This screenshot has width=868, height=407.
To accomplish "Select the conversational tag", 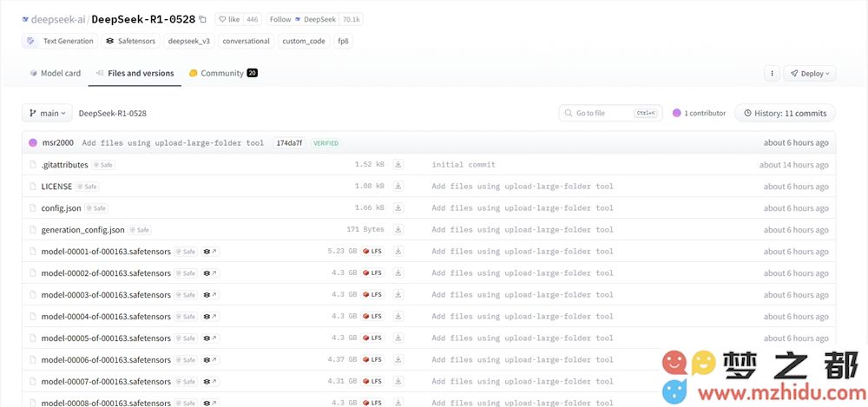I will (246, 41).
